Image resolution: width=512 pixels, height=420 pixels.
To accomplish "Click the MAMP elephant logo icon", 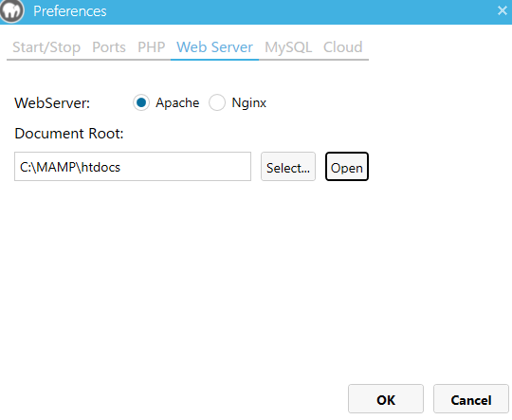I will 11,10.
